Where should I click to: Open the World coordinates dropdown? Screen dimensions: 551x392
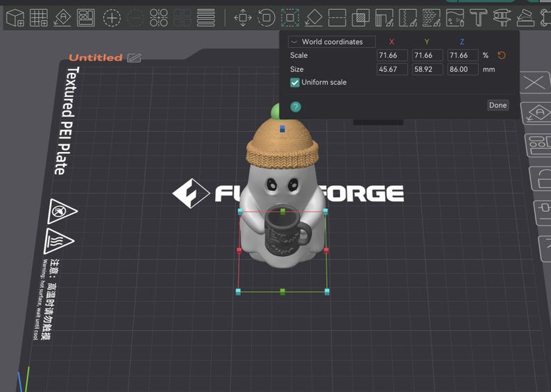(332, 42)
